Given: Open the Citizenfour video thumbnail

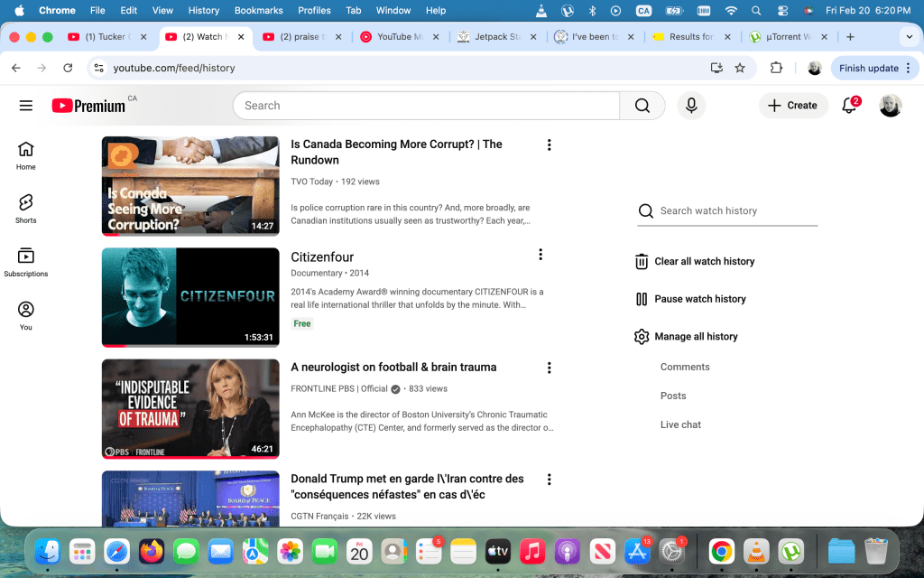Looking at the screenshot, I should coord(190,297).
